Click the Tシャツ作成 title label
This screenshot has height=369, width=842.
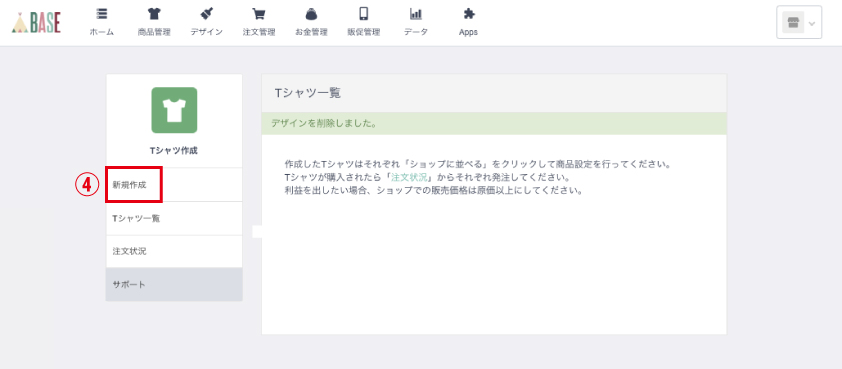click(x=174, y=151)
